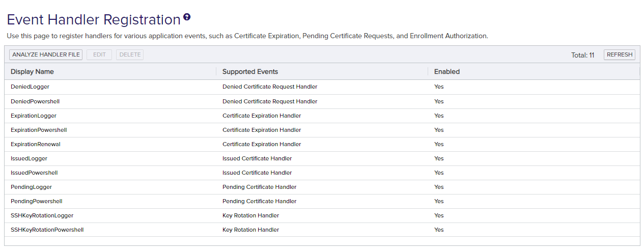The width and height of the screenshot is (644, 250).
Task: Choose the ExpirationPowershell handler row
Action: coord(39,130)
